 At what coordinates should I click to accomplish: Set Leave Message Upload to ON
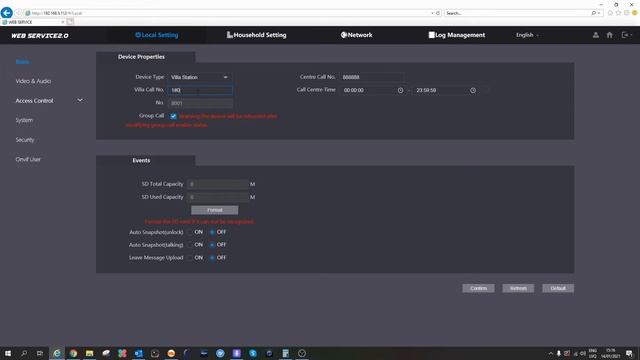click(x=190, y=258)
